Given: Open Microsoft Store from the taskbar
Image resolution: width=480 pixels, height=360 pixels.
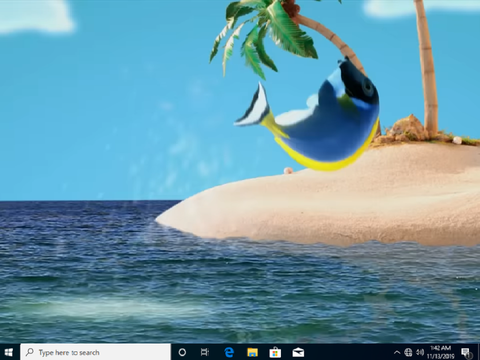Looking at the screenshot, I should [x=275, y=352].
